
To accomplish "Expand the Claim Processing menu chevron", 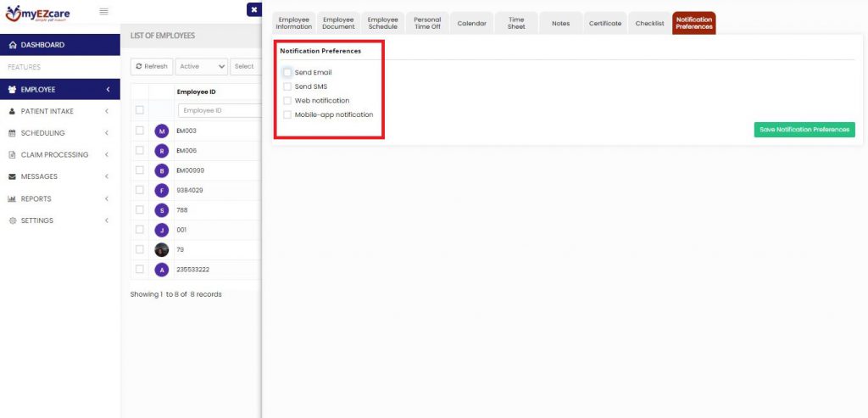I will (x=106, y=155).
